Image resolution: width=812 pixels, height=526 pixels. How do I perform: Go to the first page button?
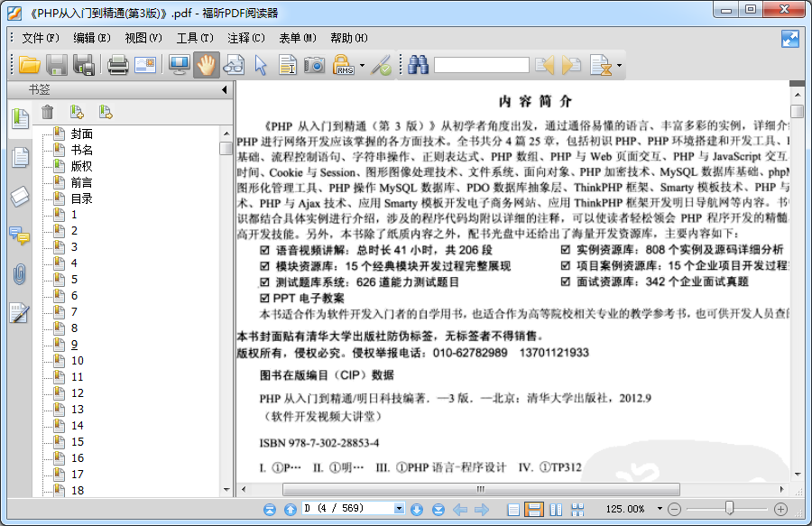(x=270, y=510)
